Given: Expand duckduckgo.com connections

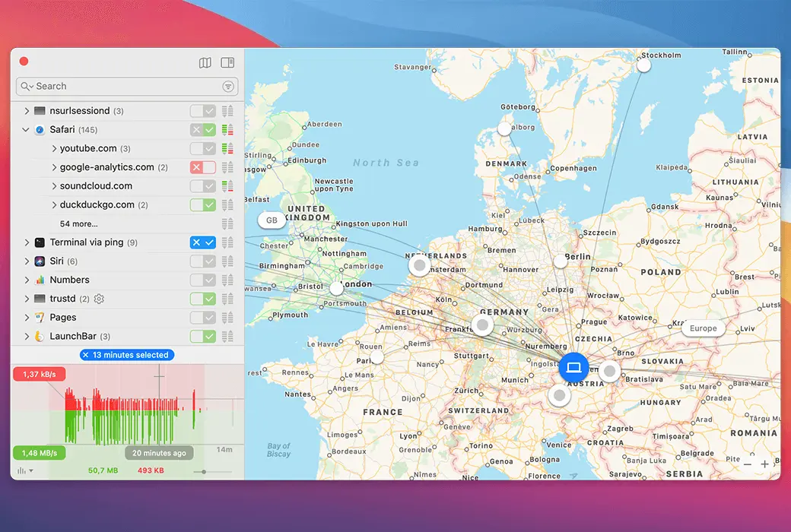Looking at the screenshot, I should (x=53, y=204).
